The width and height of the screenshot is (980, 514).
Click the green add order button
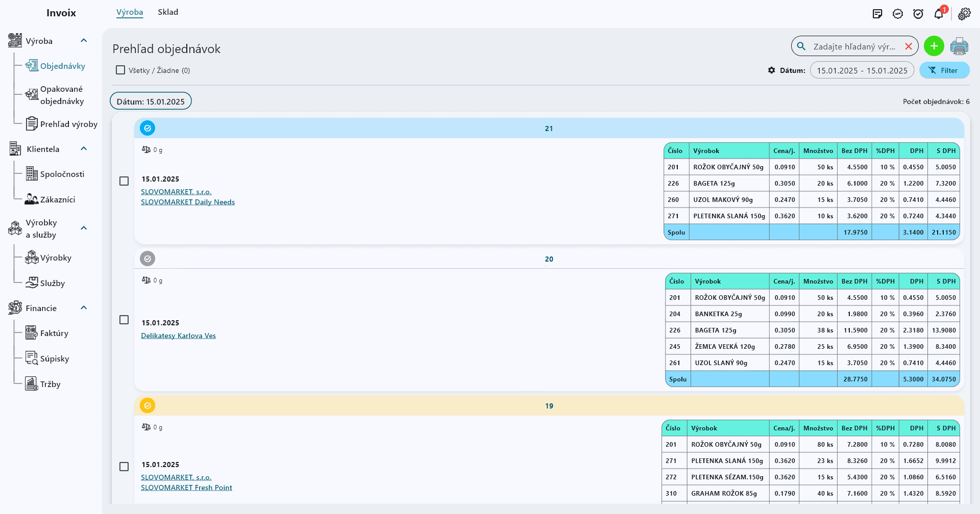click(934, 46)
